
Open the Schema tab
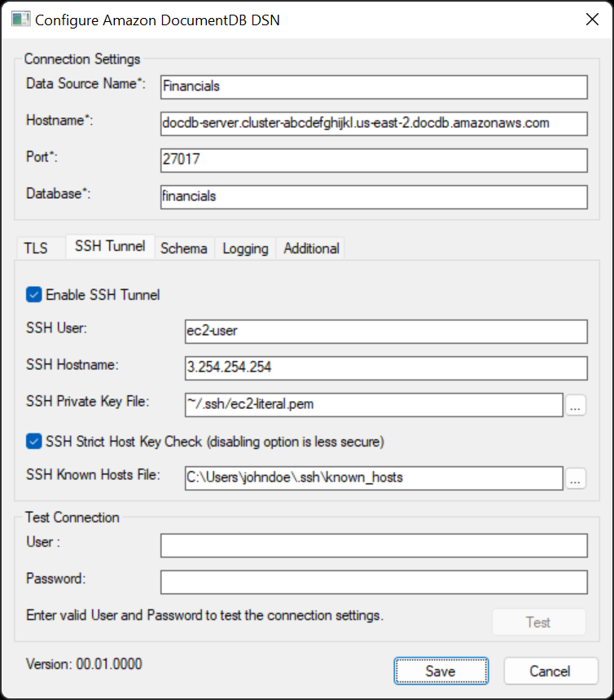(x=184, y=249)
